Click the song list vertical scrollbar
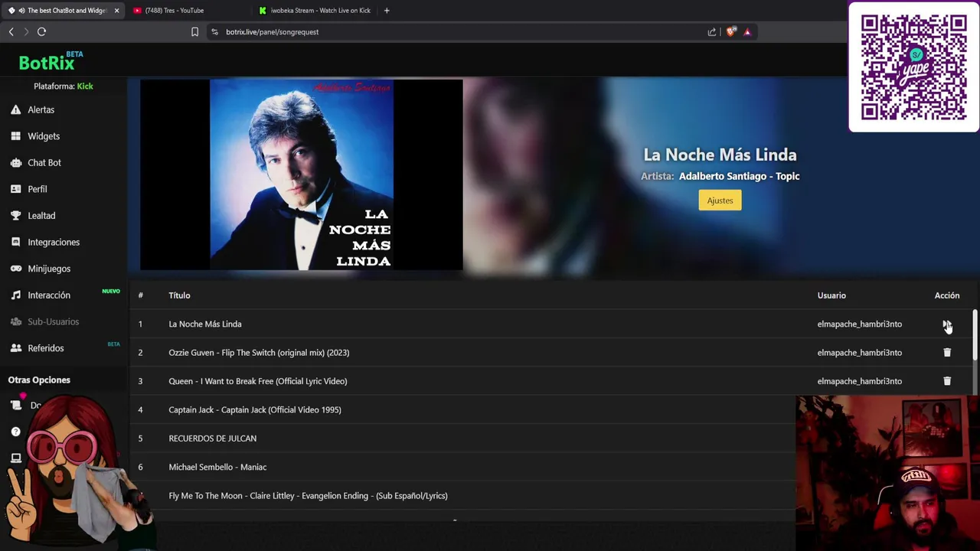Image resolution: width=980 pixels, height=551 pixels. [x=975, y=334]
